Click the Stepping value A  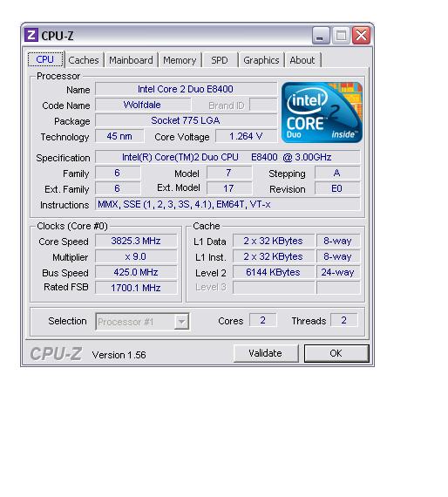[337, 173]
